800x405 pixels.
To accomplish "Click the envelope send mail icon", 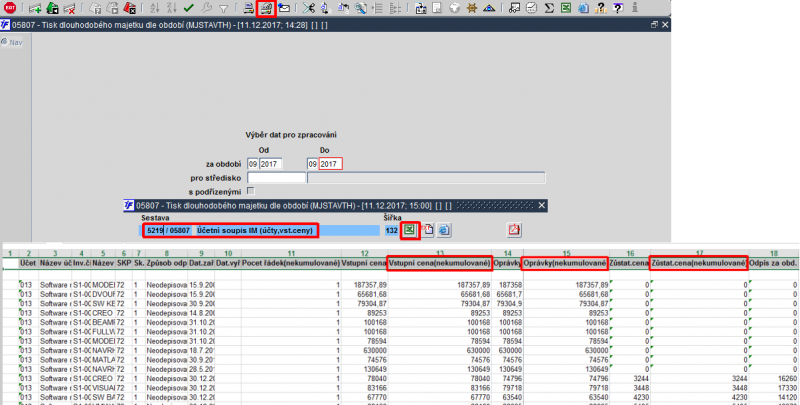I will [x=284, y=8].
